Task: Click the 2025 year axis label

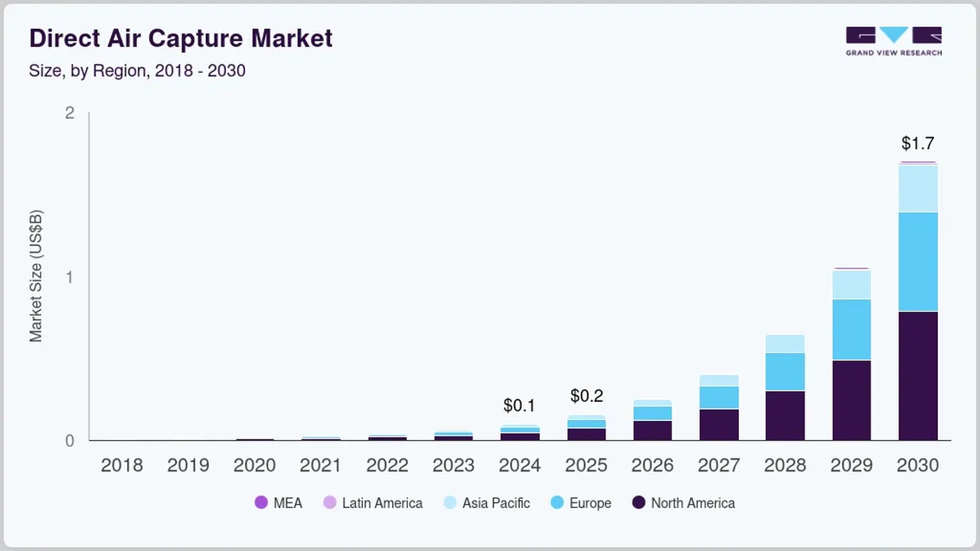Action: [x=586, y=465]
